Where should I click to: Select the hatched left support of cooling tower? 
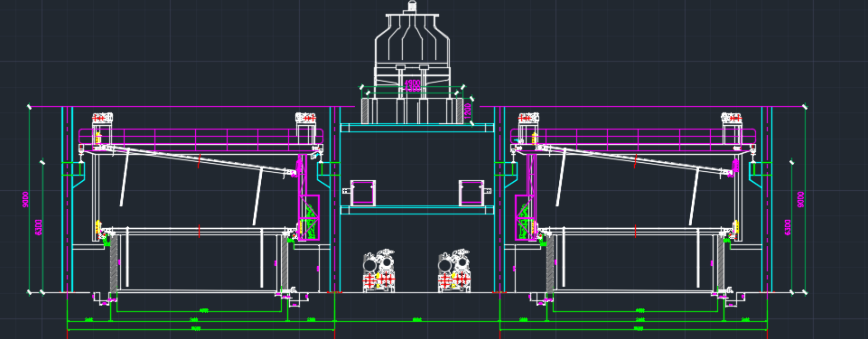point(365,111)
